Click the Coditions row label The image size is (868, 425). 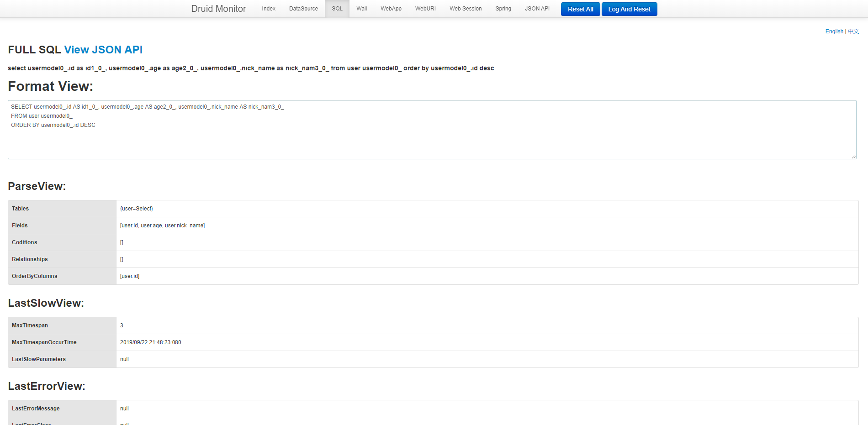pos(25,242)
